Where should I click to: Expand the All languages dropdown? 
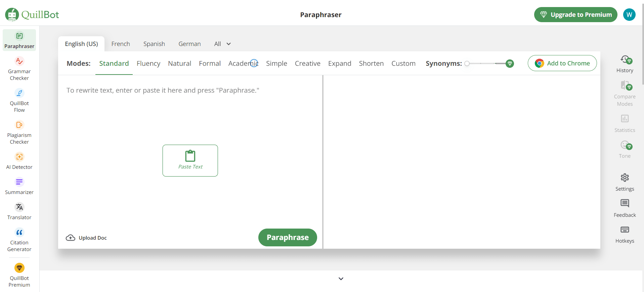pos(222,44)
